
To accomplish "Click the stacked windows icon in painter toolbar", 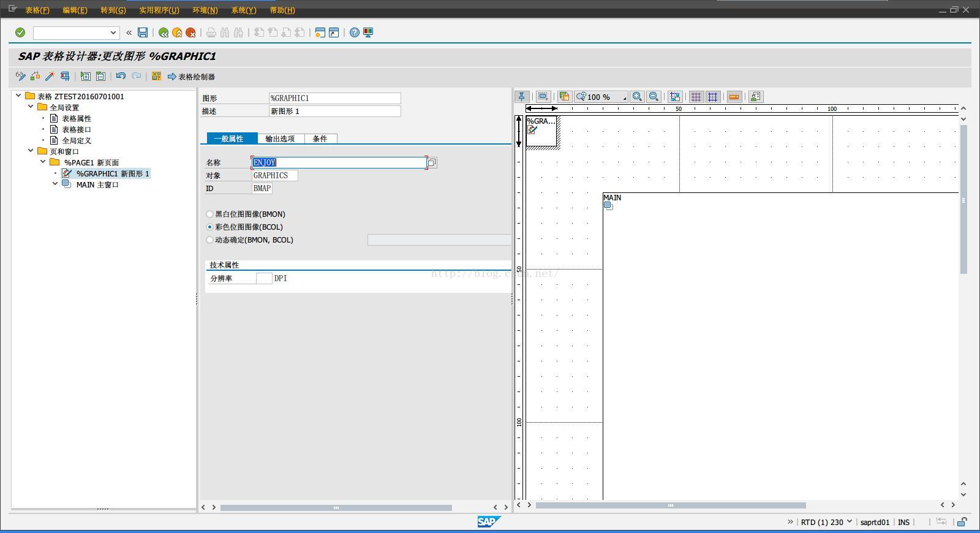I will tap(564, 97).
